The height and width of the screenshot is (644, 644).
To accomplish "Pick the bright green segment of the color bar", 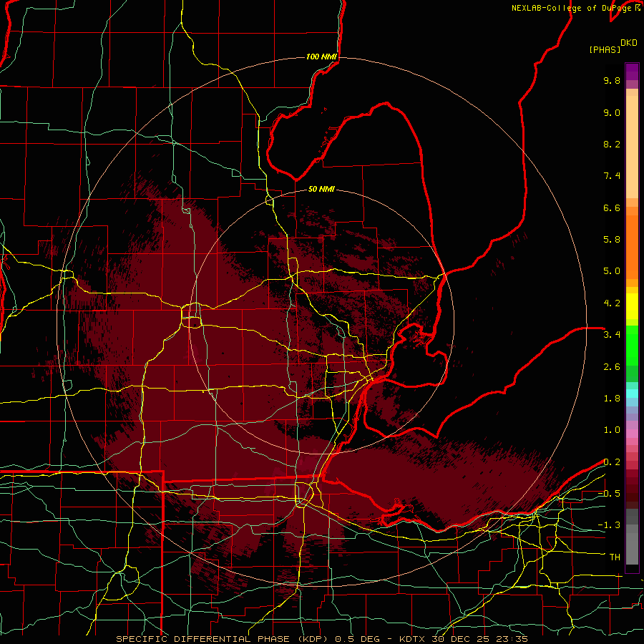I will 632,345.
